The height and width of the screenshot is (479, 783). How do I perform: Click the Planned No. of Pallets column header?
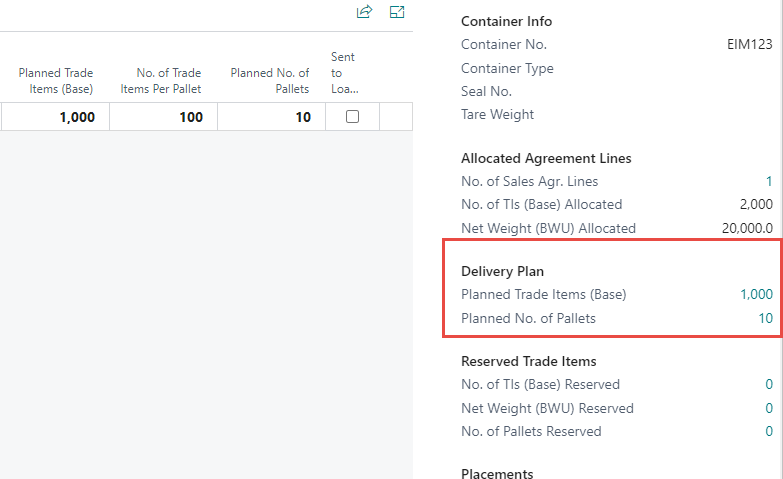270,81
